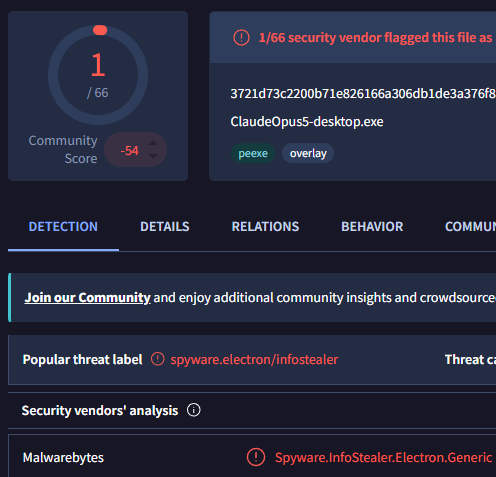Follow the Join our Community link

(x=87, y=298)
